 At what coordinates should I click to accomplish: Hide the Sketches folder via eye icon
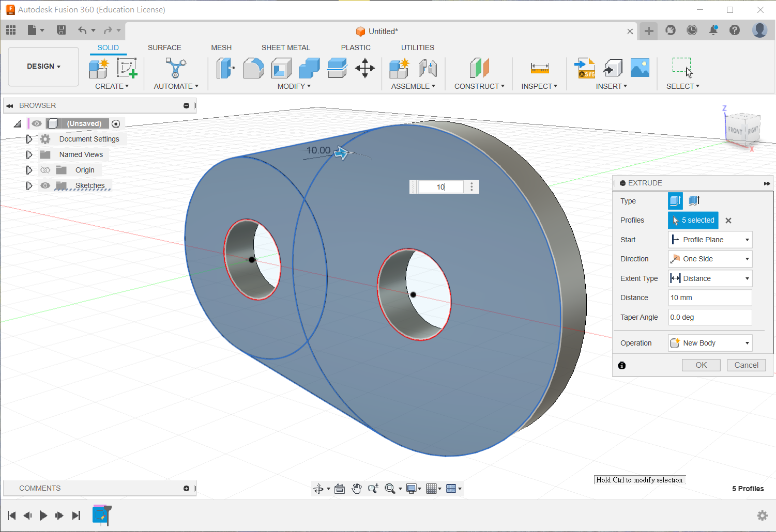click(45, 185)
